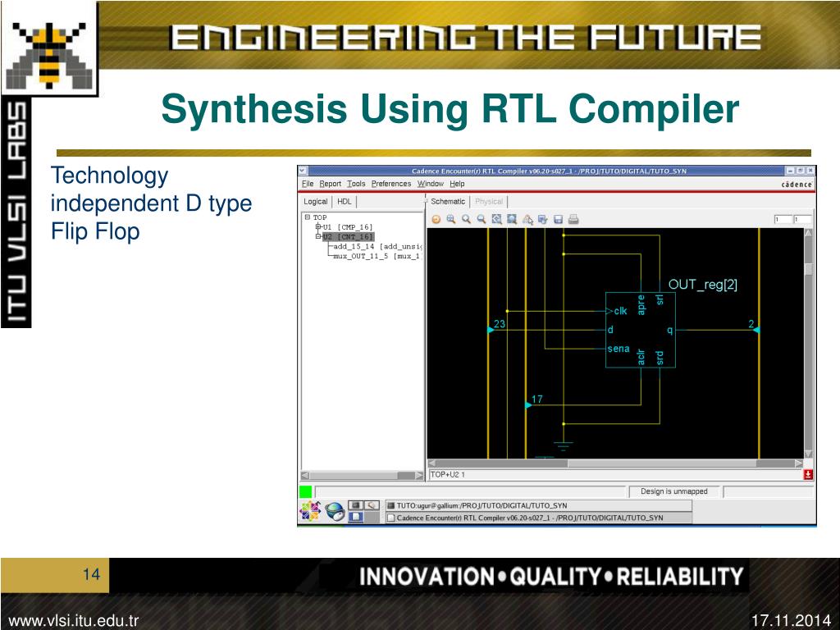Viewport: 840px width, 630px height.
Task: Click the q output pin label
Action: [669, 330]
